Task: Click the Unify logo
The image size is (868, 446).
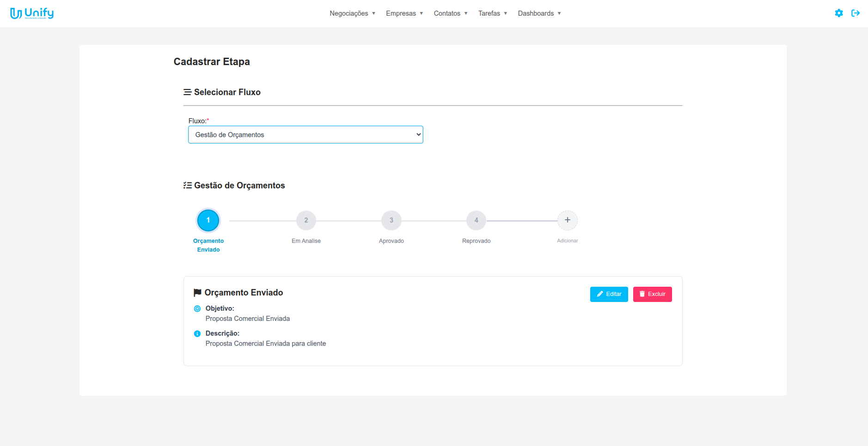Action: [x=32, y=13]
